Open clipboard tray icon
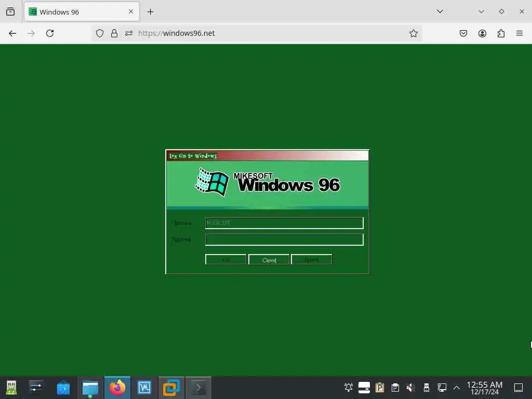 pyautogui.click(x=395, y=388)
